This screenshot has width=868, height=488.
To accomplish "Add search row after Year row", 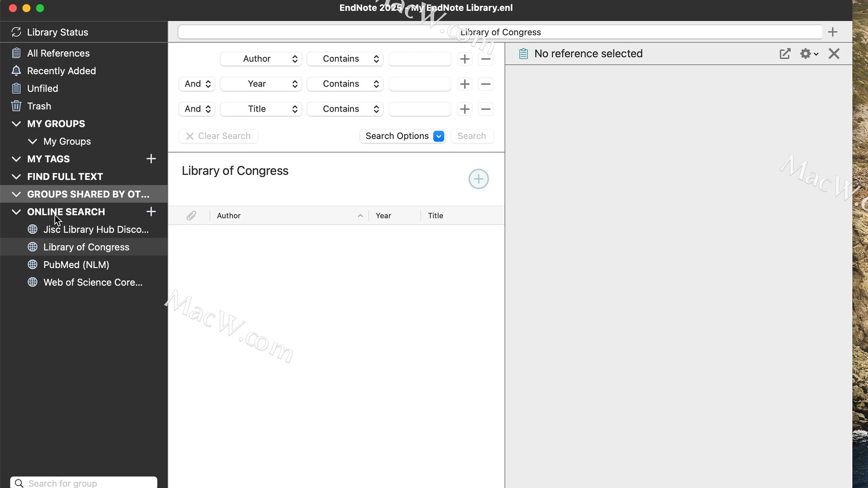I will pyautogui.click(x=465, y=84).
